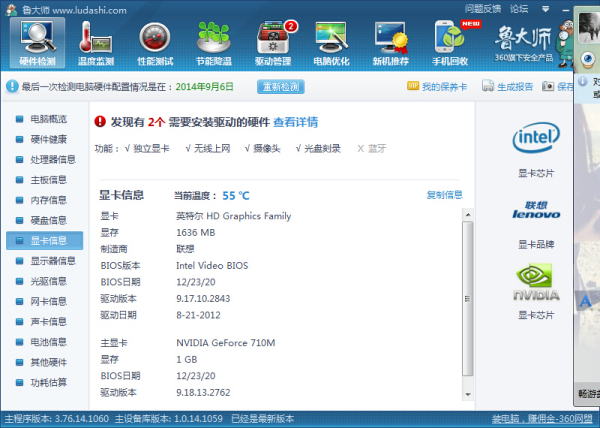
Task: Click the 我的保养卡 VIP icon
Action: pos(413,86)
